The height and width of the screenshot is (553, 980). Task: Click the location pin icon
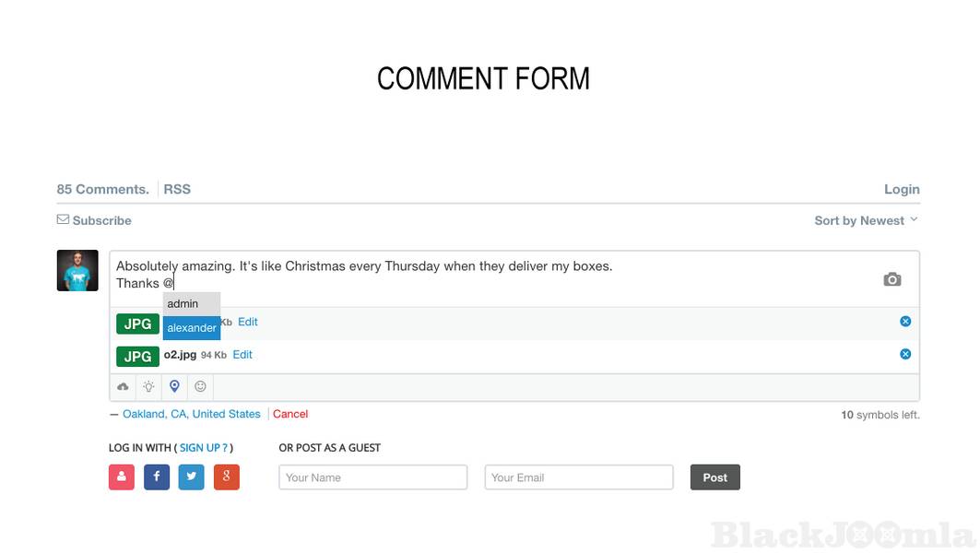174,387
